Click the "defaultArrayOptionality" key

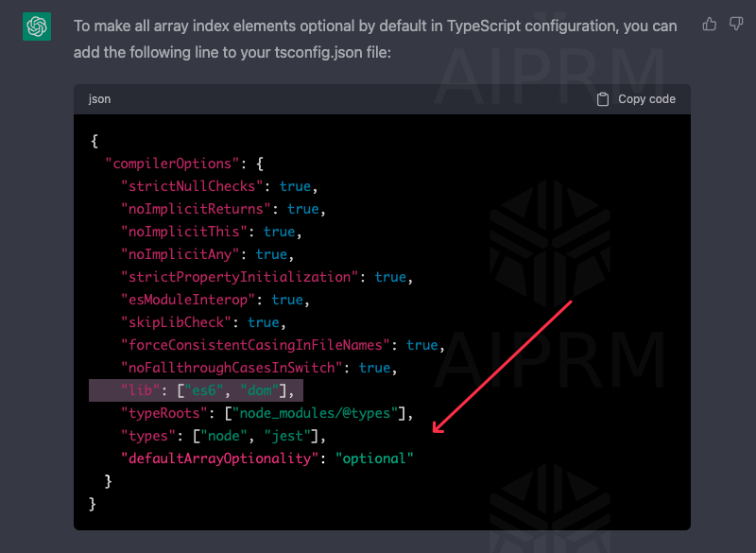pyautogui.click(x=220, y=458)
